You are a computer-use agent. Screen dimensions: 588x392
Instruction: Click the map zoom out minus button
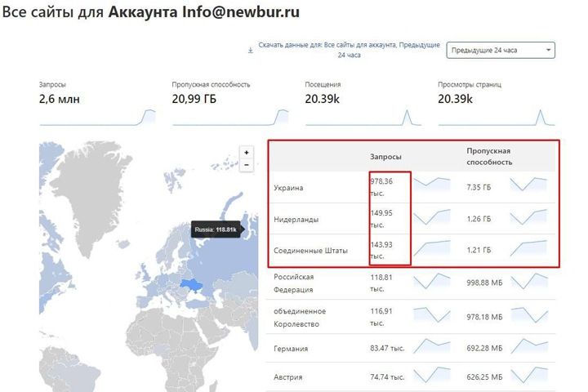tap(246, 165)
